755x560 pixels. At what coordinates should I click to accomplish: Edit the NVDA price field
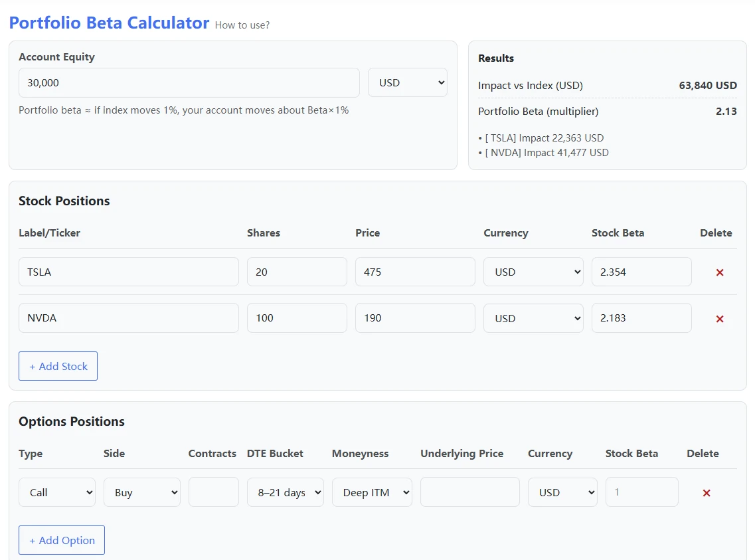tap(414, 318)
